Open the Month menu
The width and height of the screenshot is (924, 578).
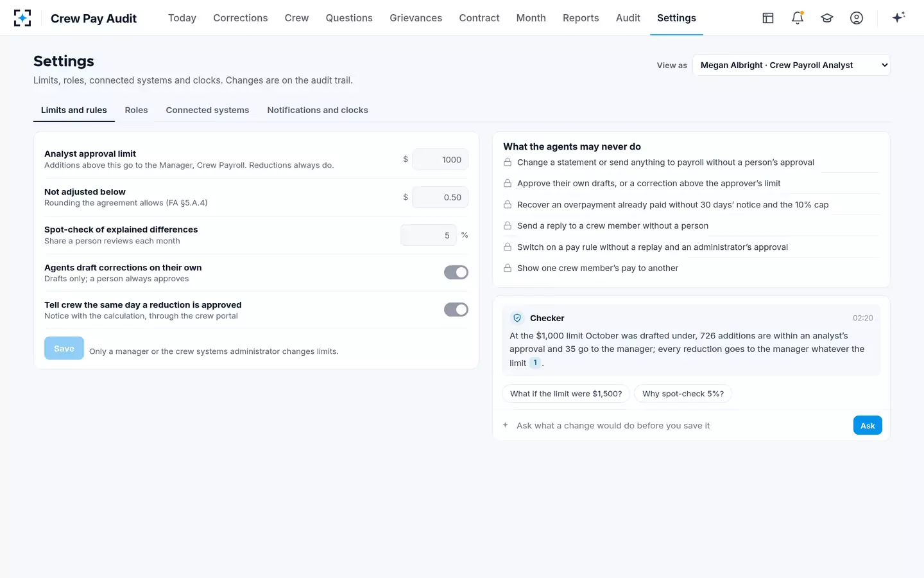point(531,18)
